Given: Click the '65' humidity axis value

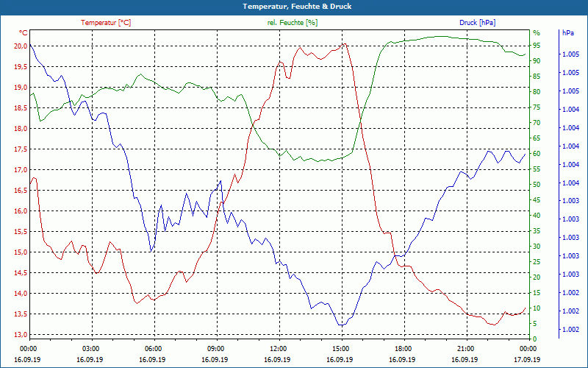Looking at the screenshot, I should tap(537, 138).
